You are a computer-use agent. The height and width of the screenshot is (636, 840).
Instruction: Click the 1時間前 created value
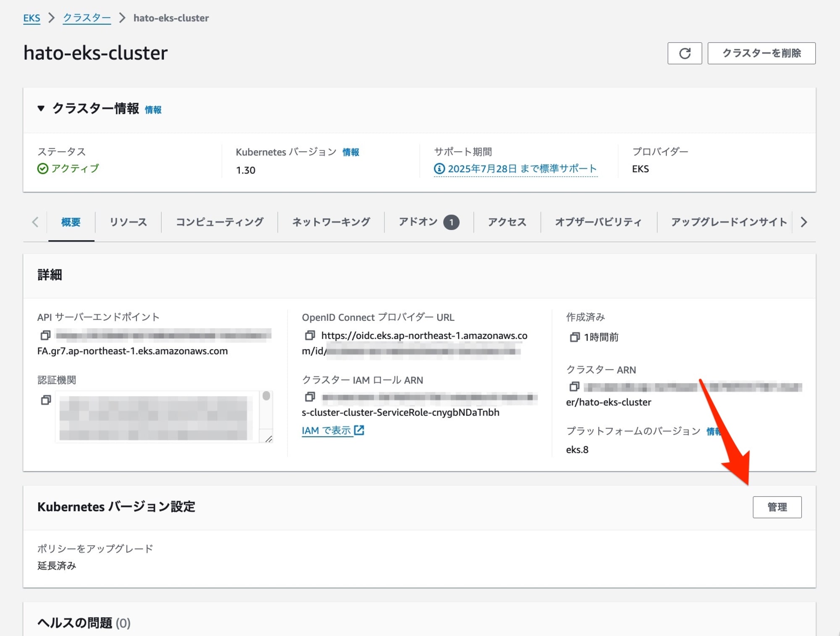click(601, 337)
